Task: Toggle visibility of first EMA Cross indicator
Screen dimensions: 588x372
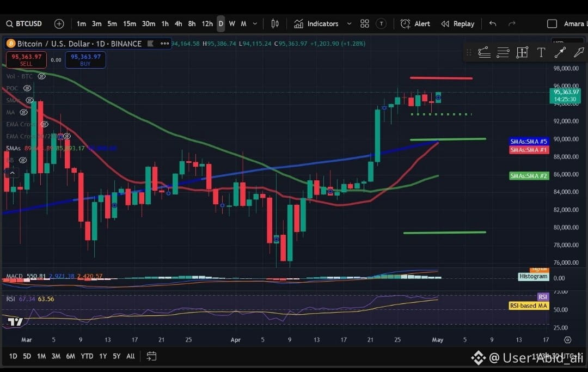Action: point(44,124)
